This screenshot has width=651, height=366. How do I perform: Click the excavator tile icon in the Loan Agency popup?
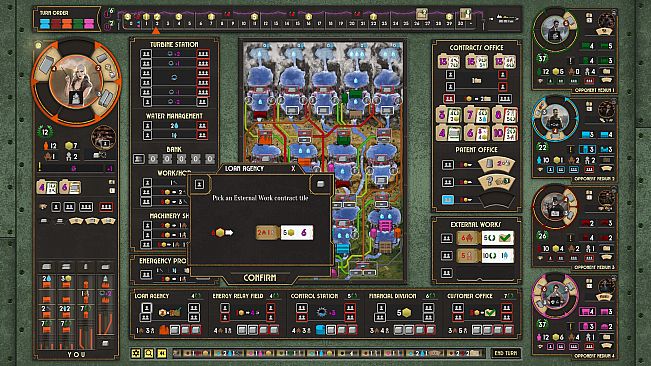320,184
